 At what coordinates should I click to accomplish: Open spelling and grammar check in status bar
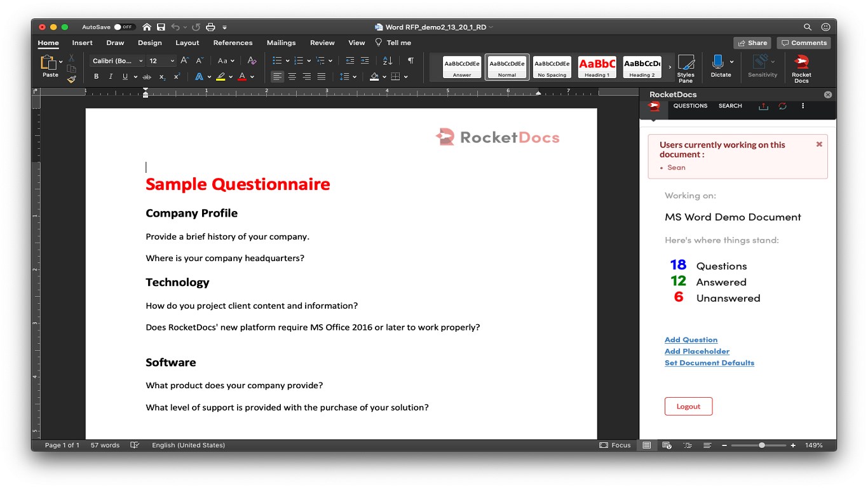click(x=135, y=445)
